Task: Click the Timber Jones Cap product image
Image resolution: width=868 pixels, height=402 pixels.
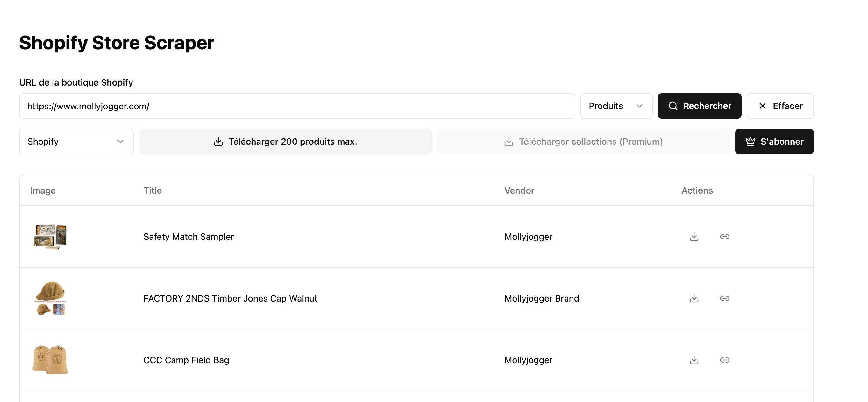Action: click(51, 298)
